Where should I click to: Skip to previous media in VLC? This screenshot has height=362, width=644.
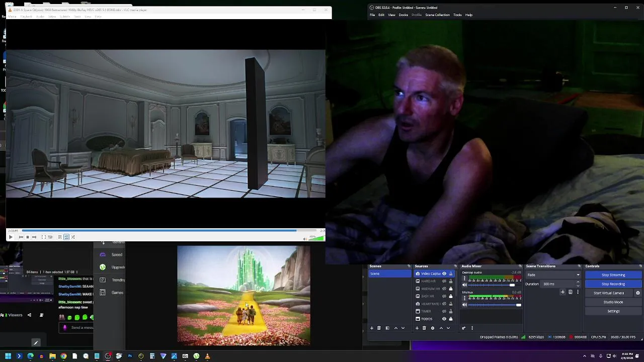tap(21, 237)
